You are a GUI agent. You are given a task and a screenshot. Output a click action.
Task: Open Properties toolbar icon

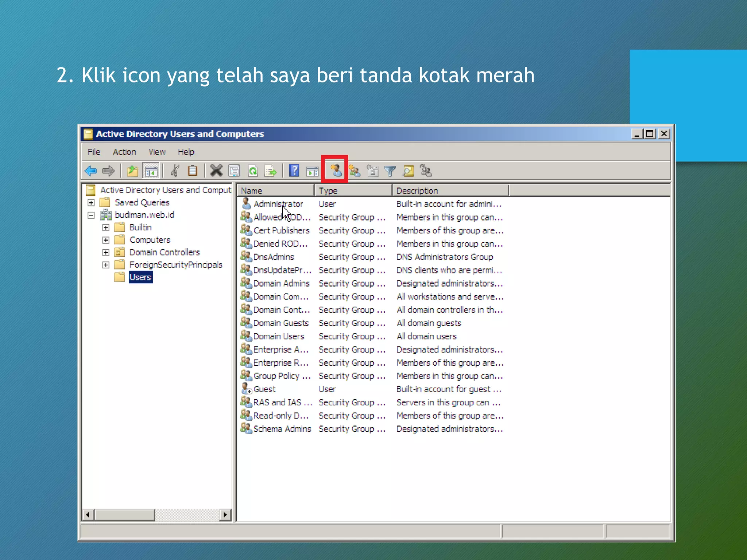tap(235, 171)
